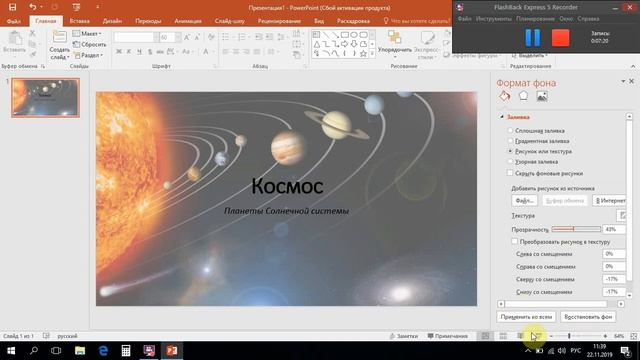Click Применить ко всем (Apply to all)
640x360 pixels.
[x=526, y=317]
